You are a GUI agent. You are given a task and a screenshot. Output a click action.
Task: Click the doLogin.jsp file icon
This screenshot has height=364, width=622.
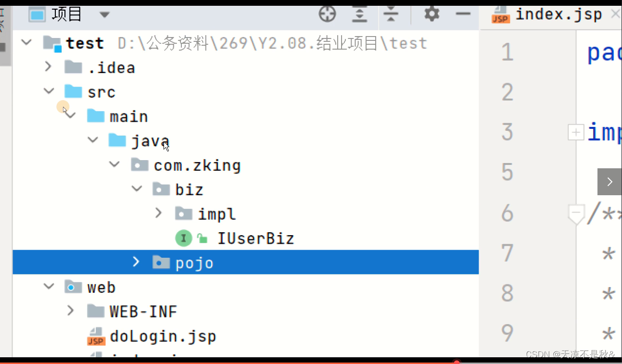[96, 336]
